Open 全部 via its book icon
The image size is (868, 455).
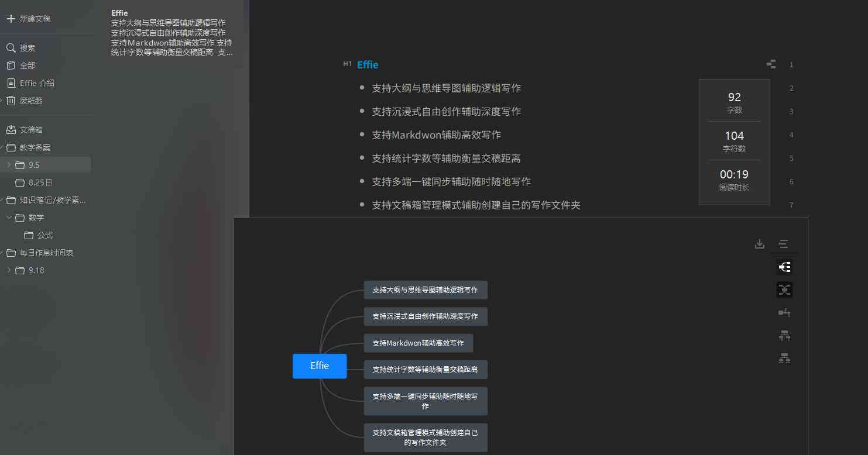tap(11, 66)
